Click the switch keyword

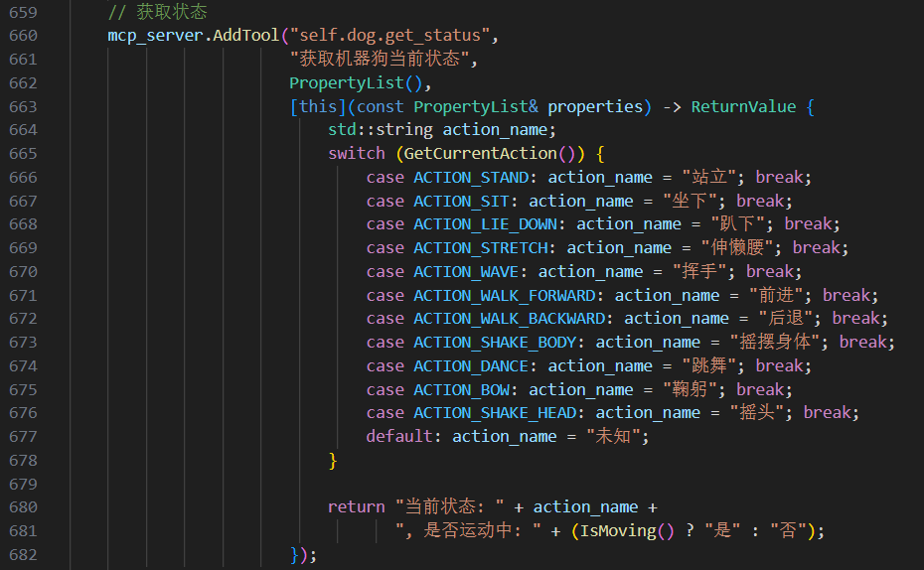click(356, 154)
